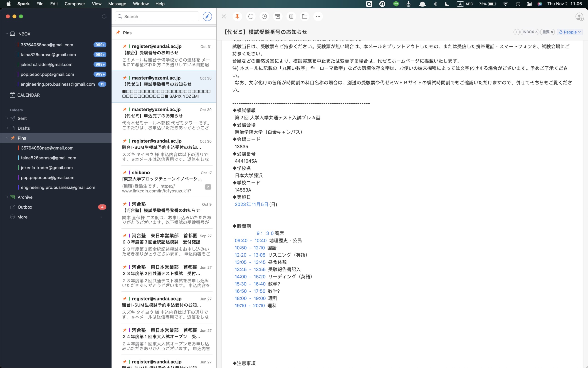Screen dimensions: 588x368
Task: Open the Message menu
Action: [117, 4]
